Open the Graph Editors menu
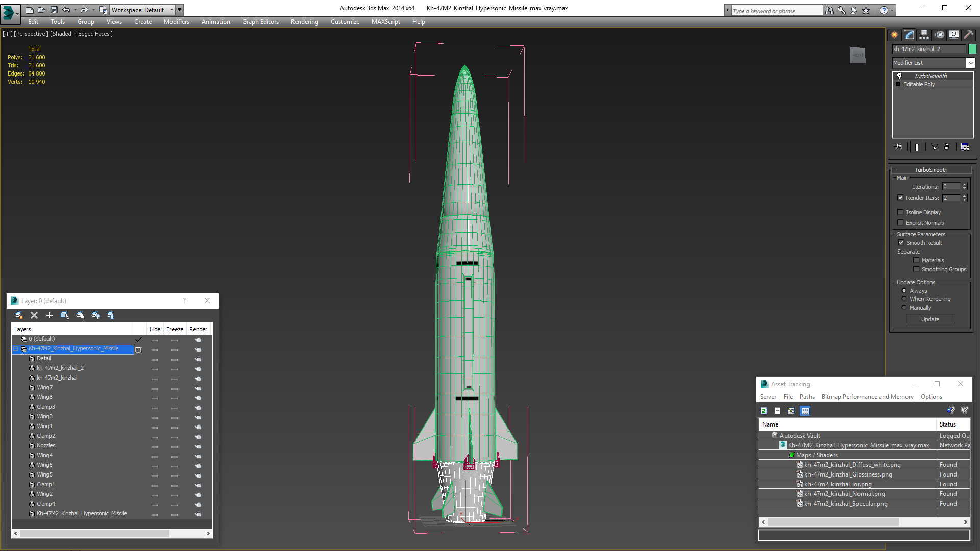The image size is (980, 551). (260, 22)
